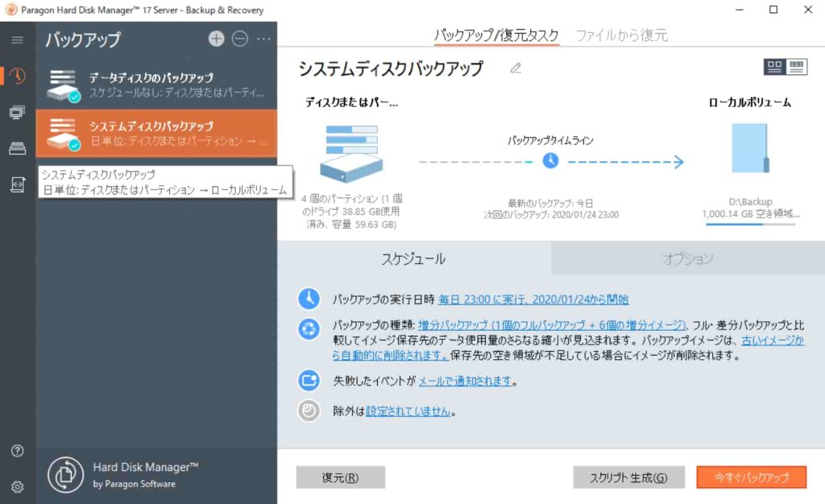This screenshot has height=504, width=825.
Task: Click the ローカルボリューム destination label
Action: (x=750, y=102)
